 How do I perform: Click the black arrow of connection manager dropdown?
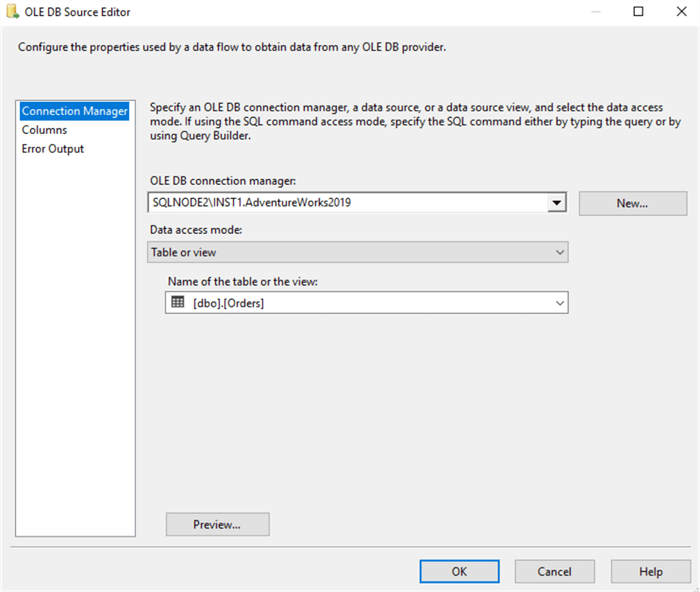click(x=557, y=203)
